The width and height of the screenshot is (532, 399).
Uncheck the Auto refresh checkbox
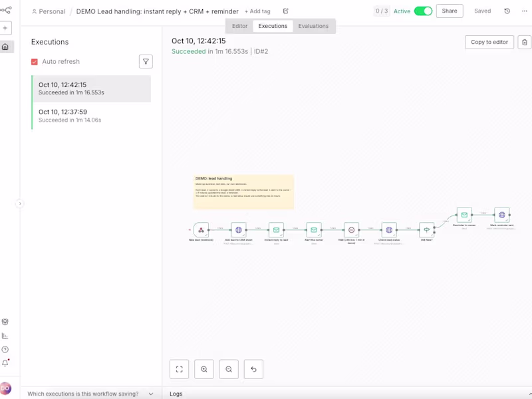(x=35, y=62)
